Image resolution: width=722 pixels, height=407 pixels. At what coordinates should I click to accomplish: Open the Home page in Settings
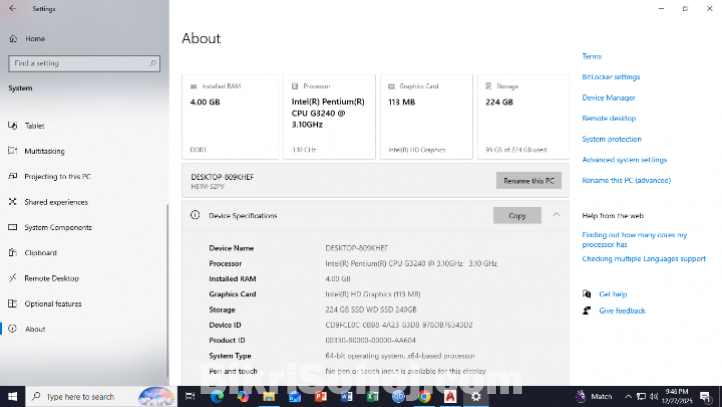click(x=34, y=38)
